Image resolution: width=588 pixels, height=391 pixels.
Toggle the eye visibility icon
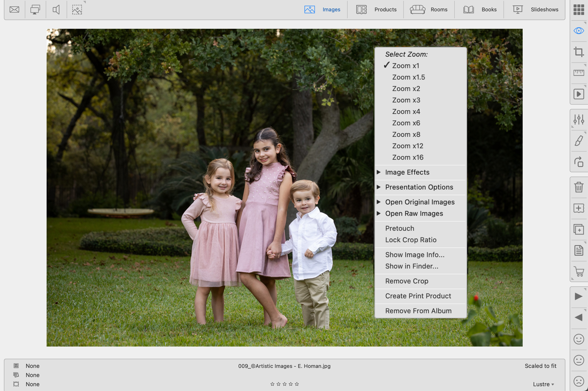coord(579,31)
